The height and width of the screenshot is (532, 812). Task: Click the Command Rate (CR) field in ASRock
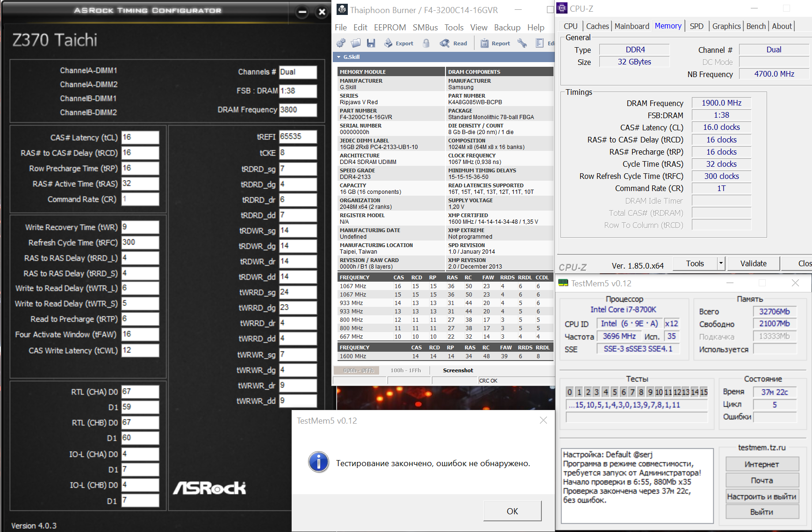click(140, 199)
